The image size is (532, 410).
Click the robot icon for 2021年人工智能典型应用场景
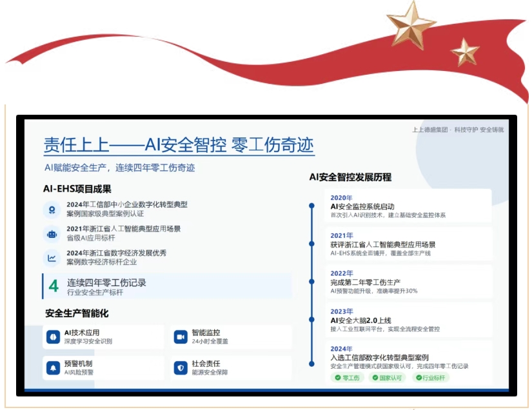tap(52, 235)
